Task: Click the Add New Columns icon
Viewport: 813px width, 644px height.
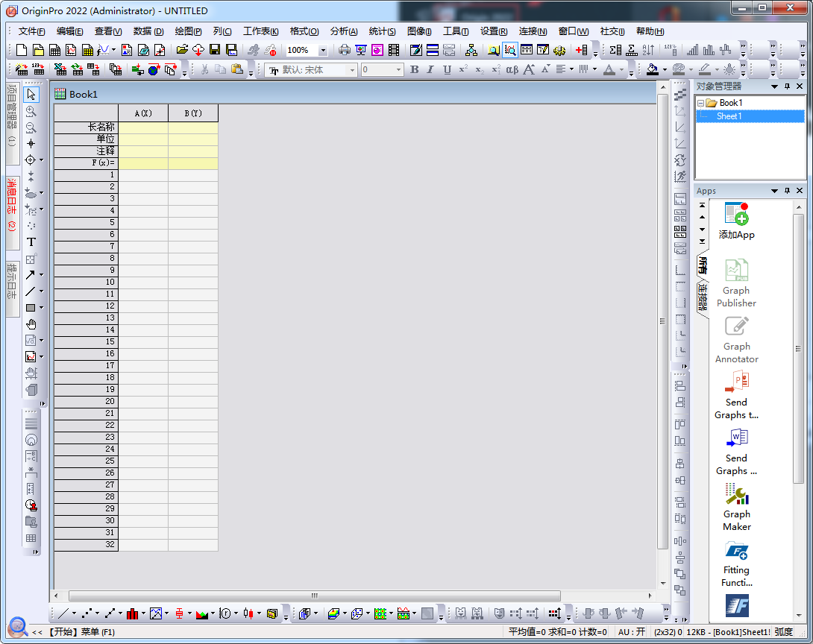Action: 582,50
